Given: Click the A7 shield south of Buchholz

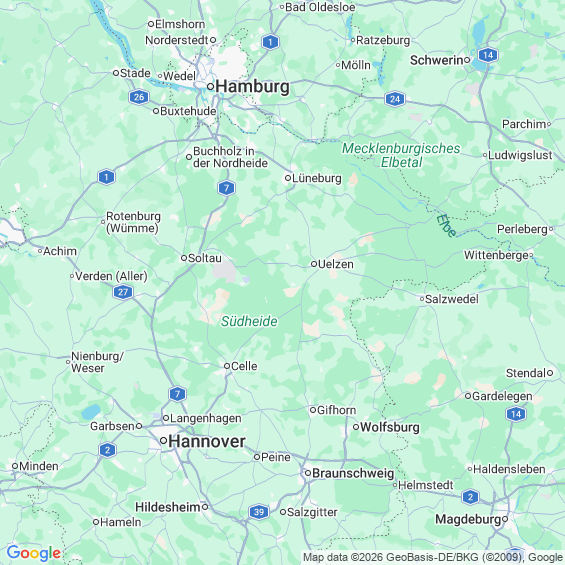Looking at the screenshot, I should point(226,188).
